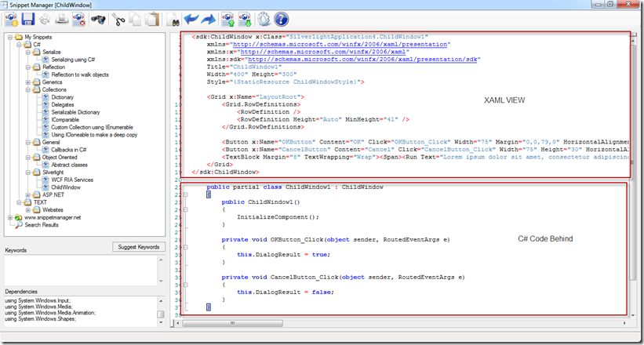Collapse the Object Oriented folder

pos(28,158)
